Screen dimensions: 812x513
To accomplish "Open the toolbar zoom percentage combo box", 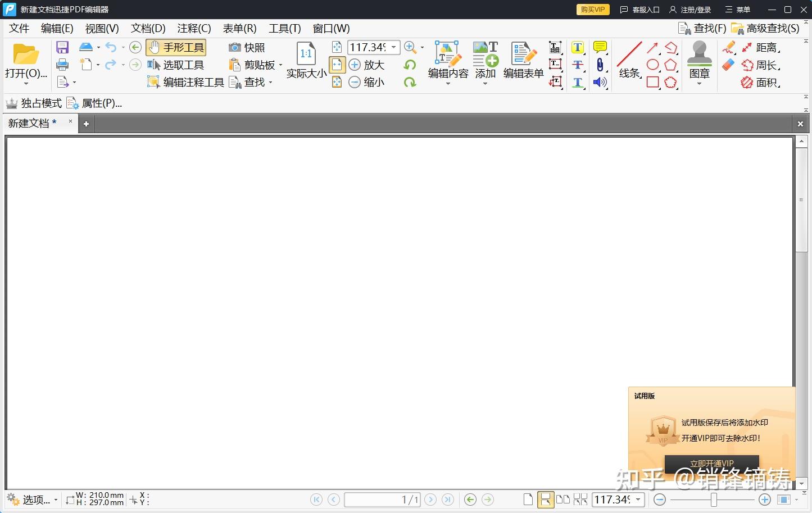I will (374, 48).
